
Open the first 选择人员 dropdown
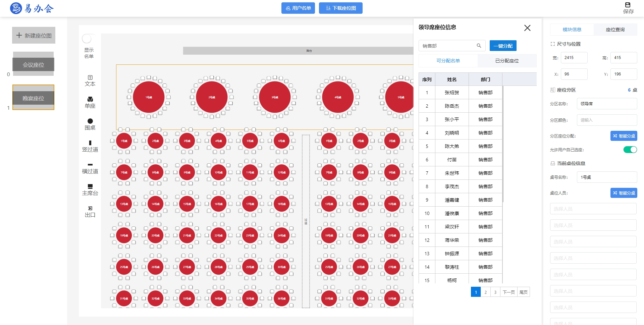tap(593, 209)
